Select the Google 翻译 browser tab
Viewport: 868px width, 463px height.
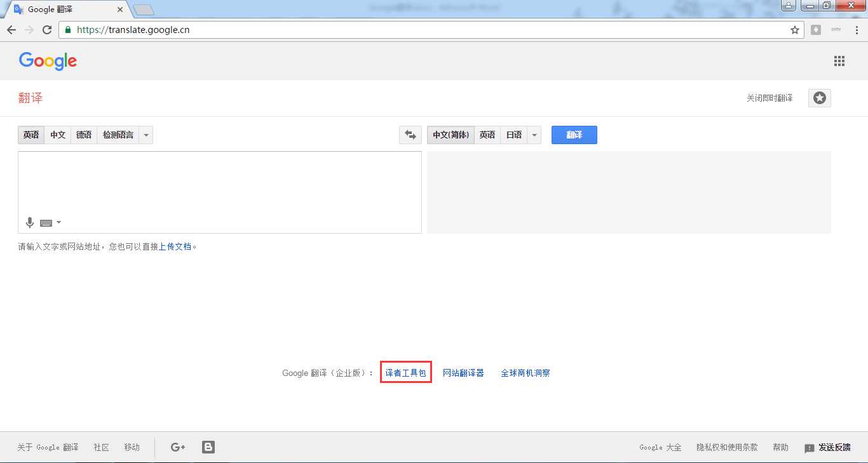pyautogui.click(x=67, y=10)
